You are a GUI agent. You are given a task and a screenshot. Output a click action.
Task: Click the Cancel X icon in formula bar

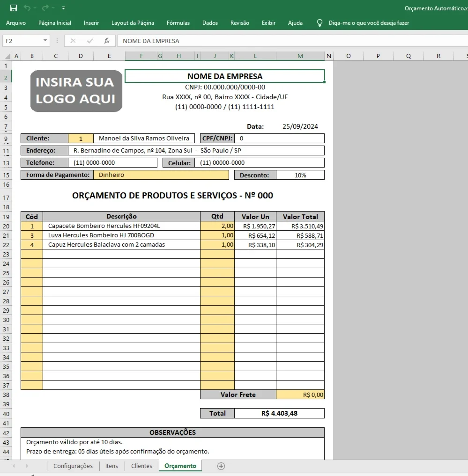point(73,41)
